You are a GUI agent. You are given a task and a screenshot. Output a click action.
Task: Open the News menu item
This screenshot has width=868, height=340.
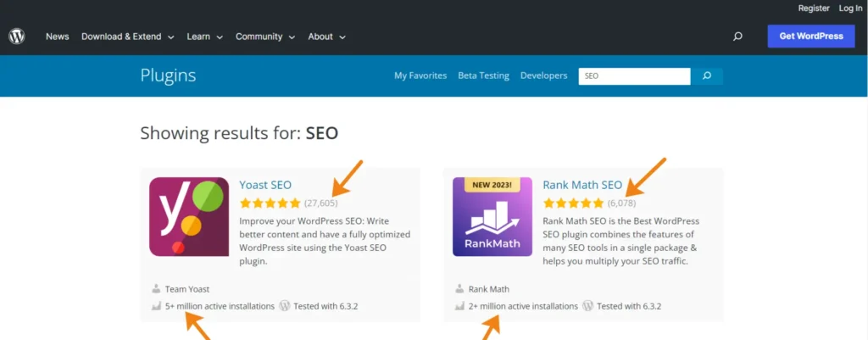[58, 36]
